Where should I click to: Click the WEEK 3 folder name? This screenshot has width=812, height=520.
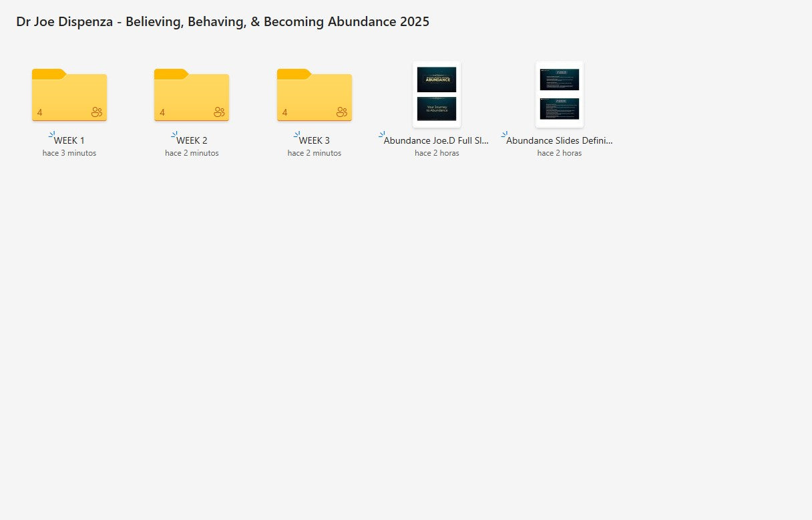point(315,141)
